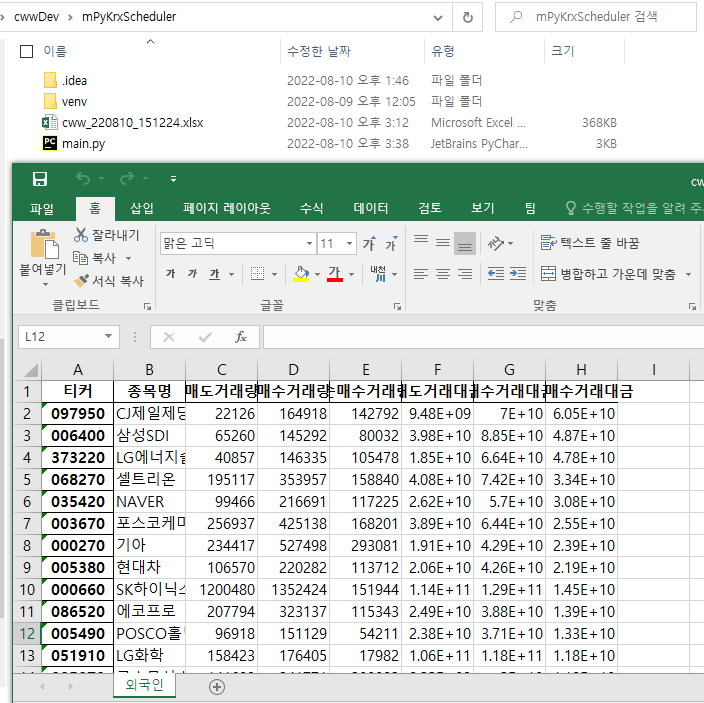The height and width of the screenshot is (703, 704).
Task: Click the Cut (잘라내기) scissors button
Action: pos(107,235)
